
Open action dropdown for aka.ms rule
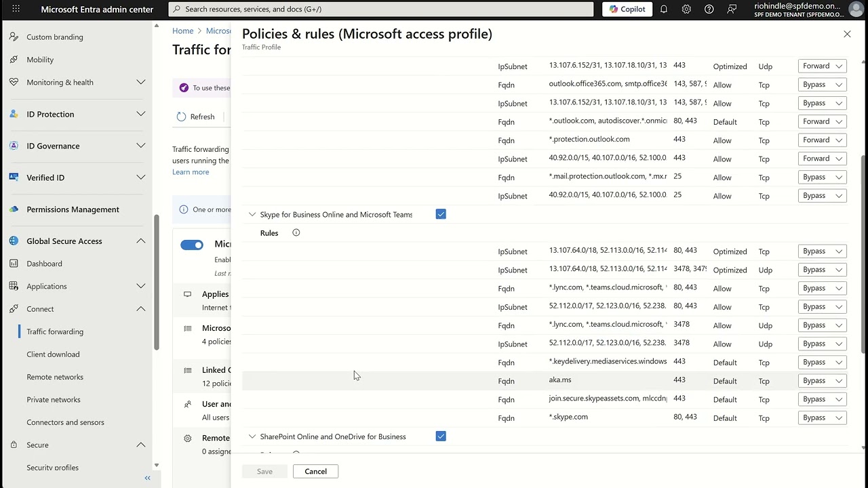tap(823, 381)
